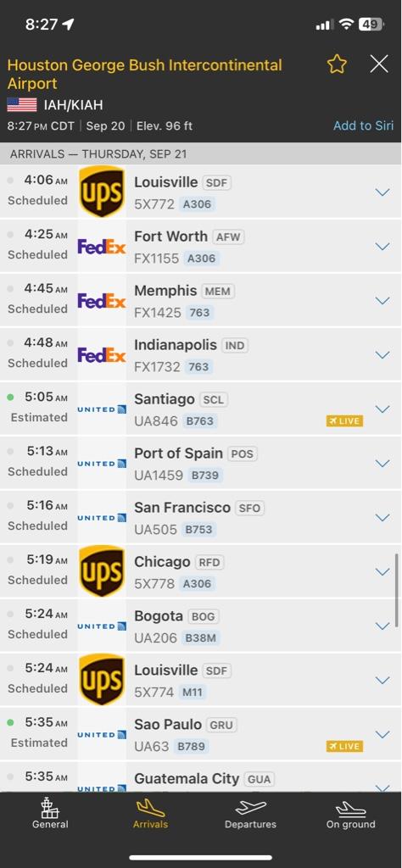Tap the FedEx logo for Fort Worth flight

click(102, 247)
